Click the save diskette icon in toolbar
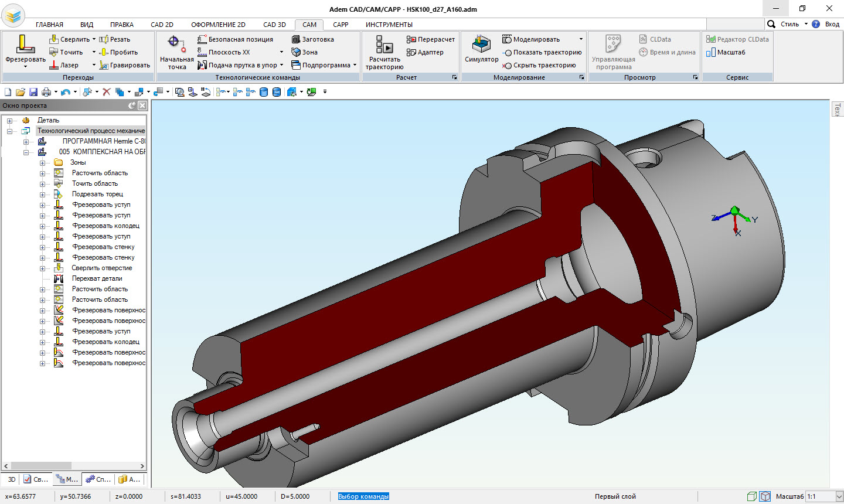 point(33,92)
